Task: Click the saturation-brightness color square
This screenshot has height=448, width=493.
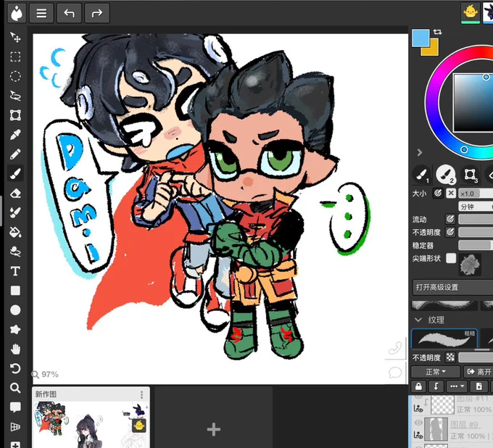Action: point(473,103)
